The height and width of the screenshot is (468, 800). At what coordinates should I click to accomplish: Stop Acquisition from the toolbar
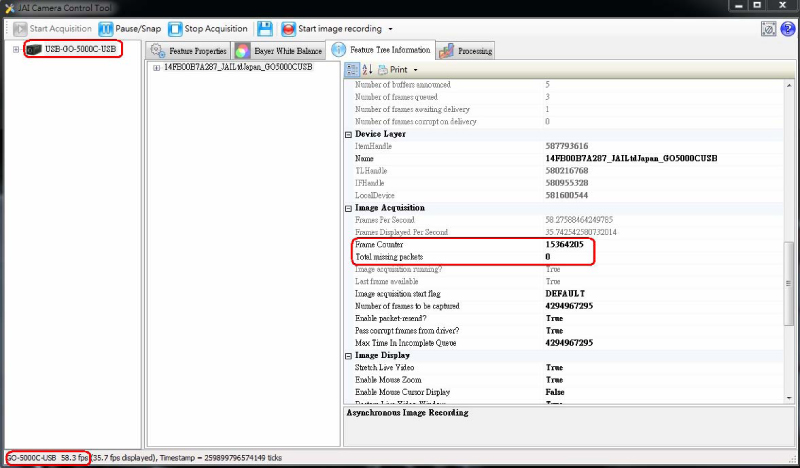click(208, 29)
